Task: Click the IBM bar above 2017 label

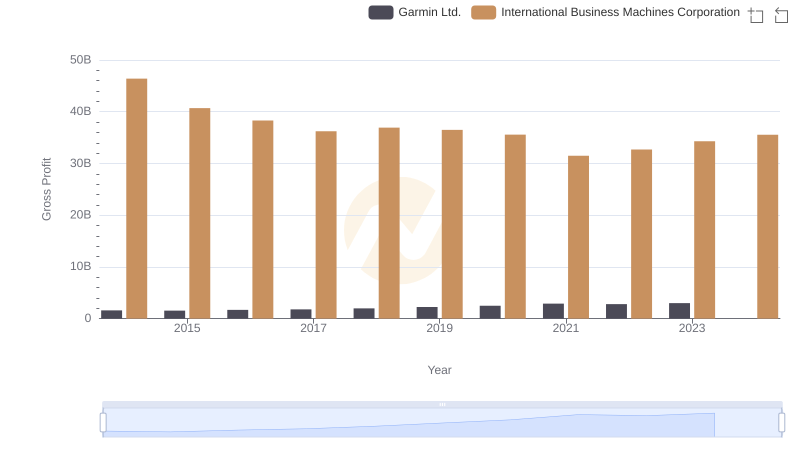Action: coord(326,225)
